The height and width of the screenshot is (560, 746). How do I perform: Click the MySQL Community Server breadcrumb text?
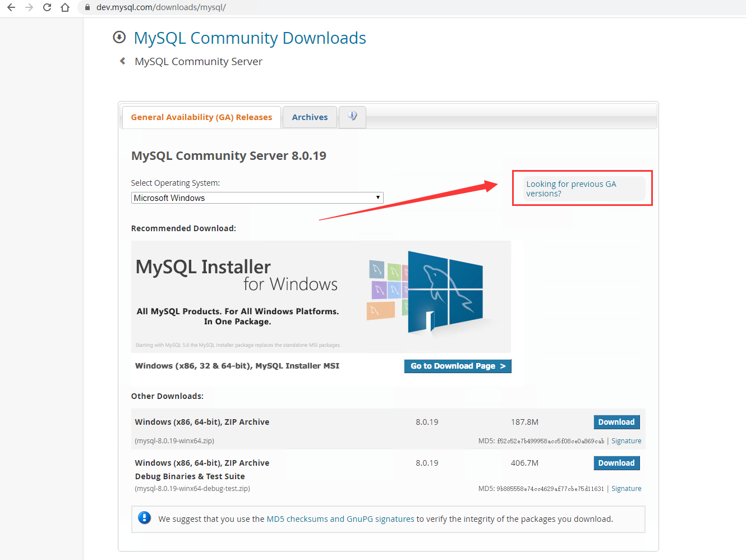tap(199, 62)
